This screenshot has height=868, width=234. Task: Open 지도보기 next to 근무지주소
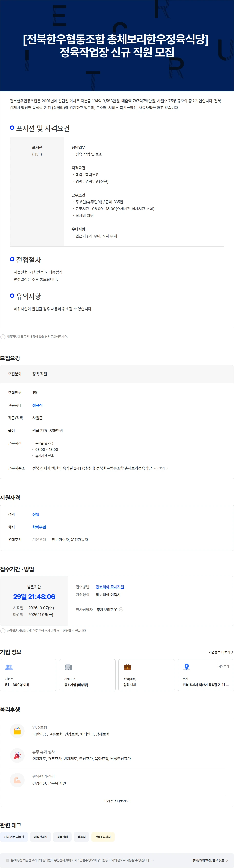[x=159, y=468]
